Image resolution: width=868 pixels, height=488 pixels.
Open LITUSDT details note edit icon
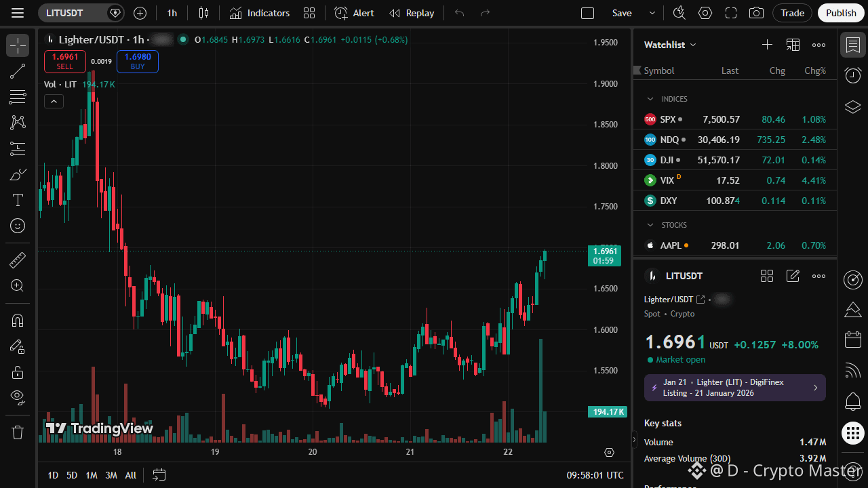[793, 276]
